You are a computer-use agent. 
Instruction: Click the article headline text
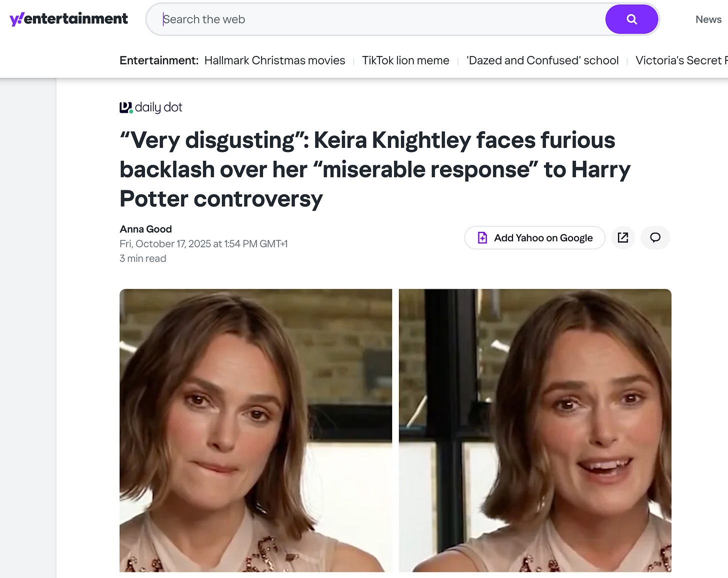pyautogui.click(x=375, y=169)
